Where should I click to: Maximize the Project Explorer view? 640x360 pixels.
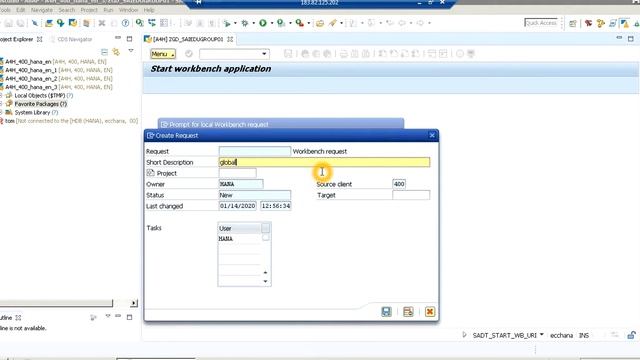129,39
